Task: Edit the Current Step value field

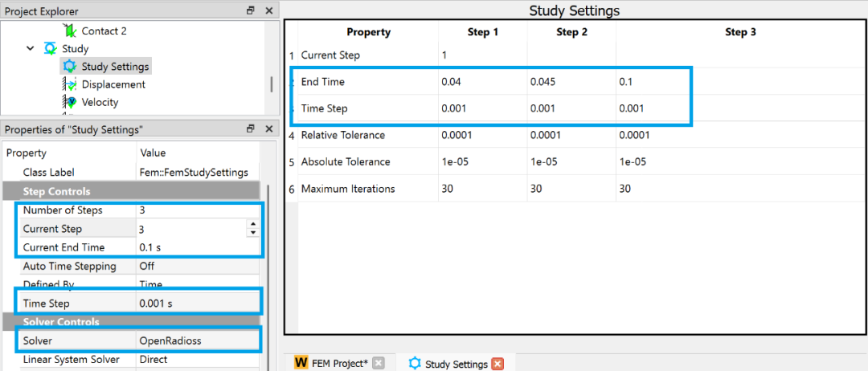Action: 191,228
